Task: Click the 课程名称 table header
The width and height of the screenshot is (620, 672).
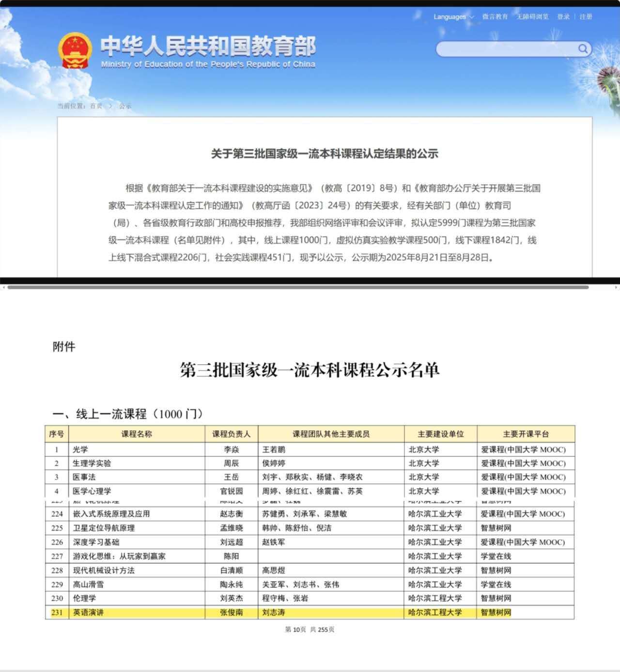Action: (137, 434)
